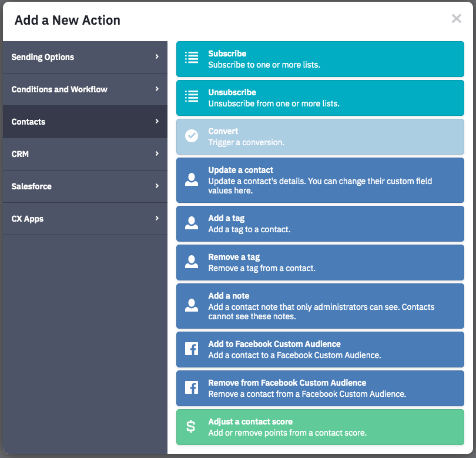The height and width of the screenshot is (458, 476).
Task: Open the CRM category
Action: point(85,154)
